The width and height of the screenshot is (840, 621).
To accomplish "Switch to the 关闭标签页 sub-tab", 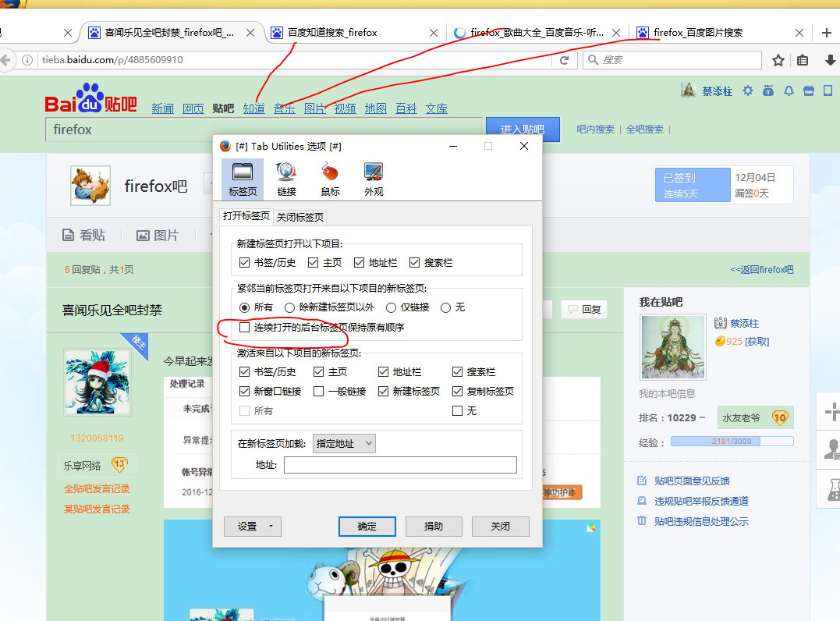I will click(x=300, y=217).
